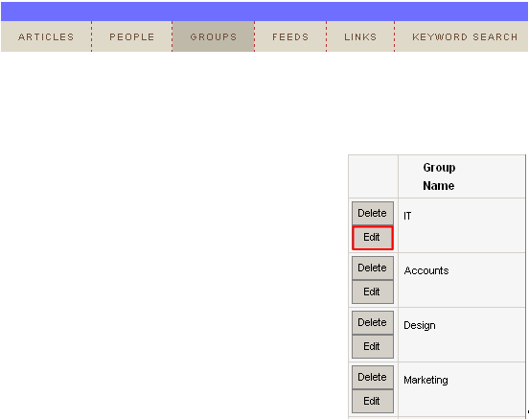Click the blue header banner
The height and width of the screenshot is (420, 529).
pos(264,12)
